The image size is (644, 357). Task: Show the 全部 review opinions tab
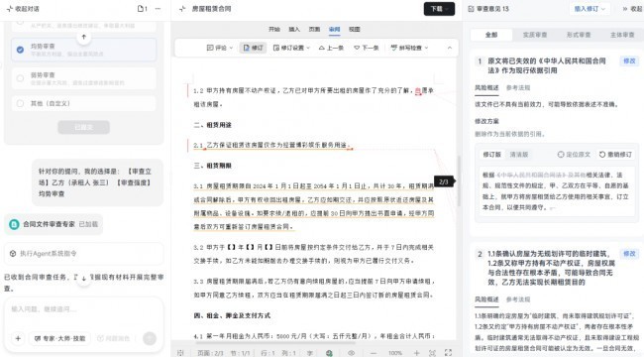491,35
